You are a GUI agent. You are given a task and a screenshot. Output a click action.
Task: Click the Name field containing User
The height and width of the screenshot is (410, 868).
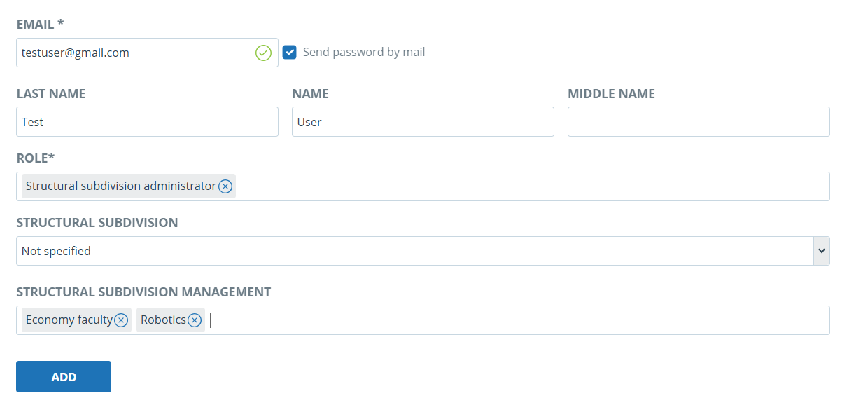click(423, 122)
